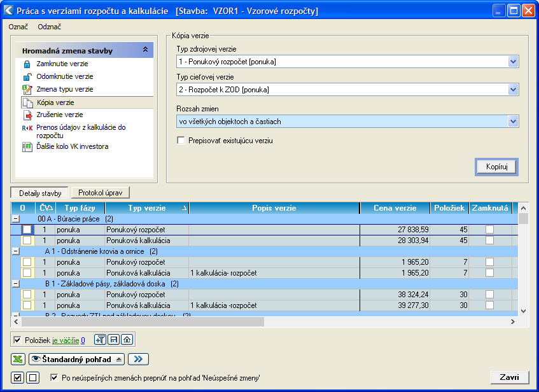Click the save filter diskette icon
The width and height of the screenshot is (539, 392).
click(x=113, y=340)
